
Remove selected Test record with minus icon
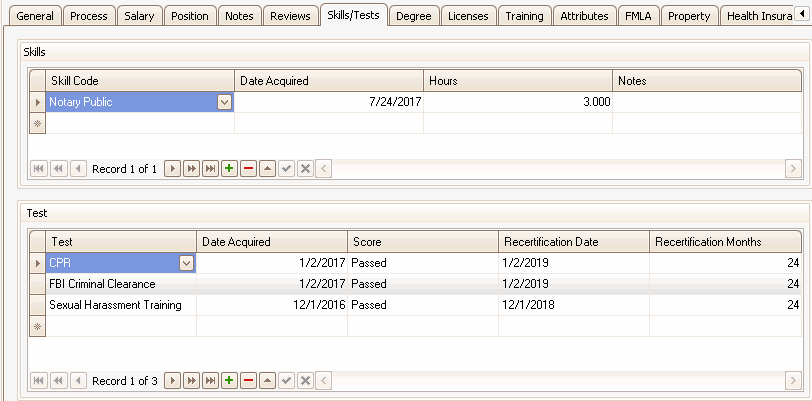[x=248, y=381]
